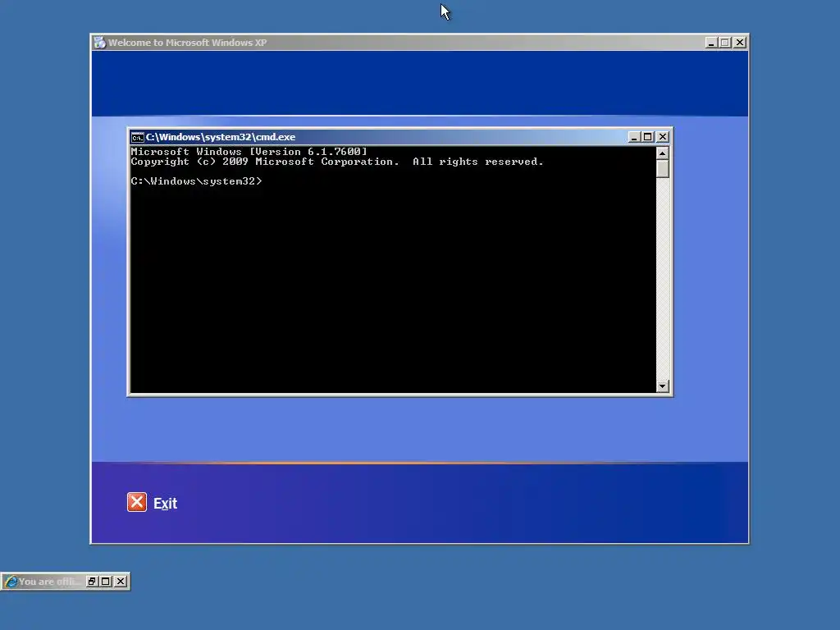Maximize the minimized 'You are offline' window

[x=106, y=582]
